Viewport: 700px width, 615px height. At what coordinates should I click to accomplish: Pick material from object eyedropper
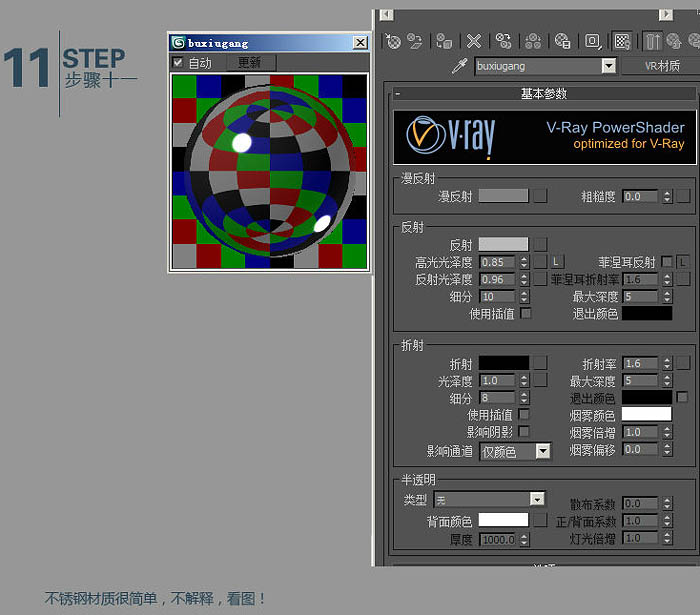click(459, 66)
